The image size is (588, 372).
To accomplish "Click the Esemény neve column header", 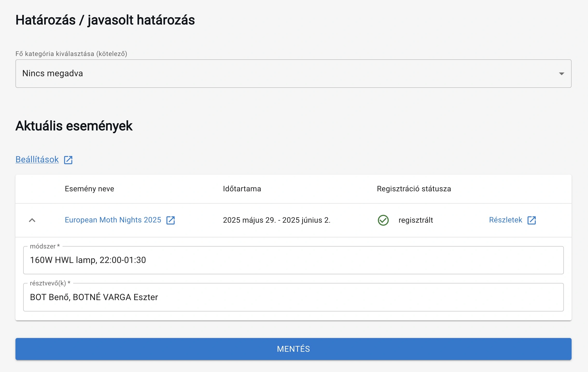I will tap(89, 189).
